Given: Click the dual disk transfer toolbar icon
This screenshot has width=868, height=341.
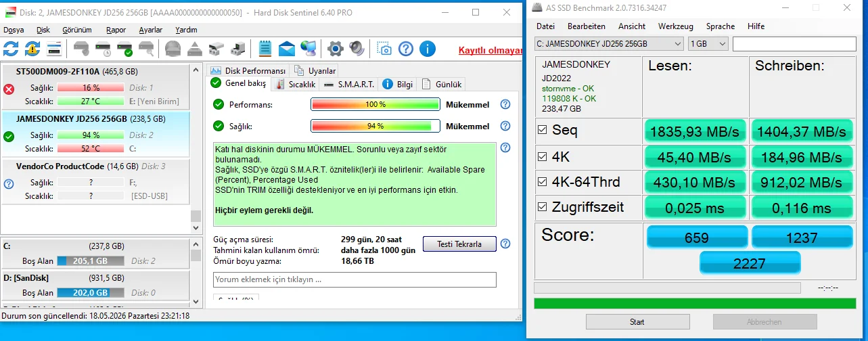Looking at the screenshot, I should pos(237,49).
